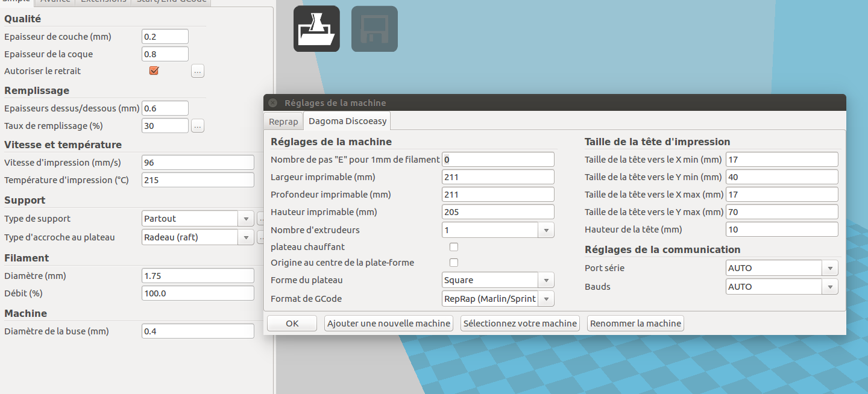Click the tête vers le X min field
This screenshot has width=868, height=394.
point(782,160)
